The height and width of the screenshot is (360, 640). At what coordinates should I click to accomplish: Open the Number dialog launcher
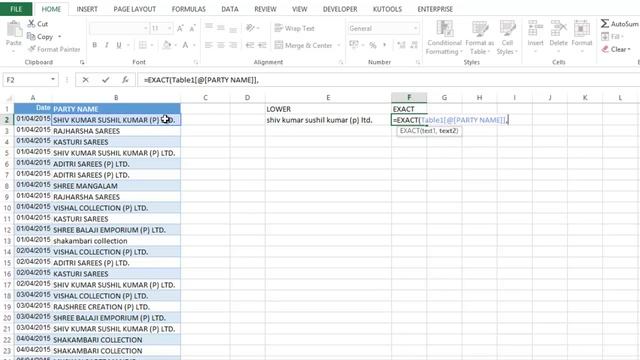pos(418,62)
